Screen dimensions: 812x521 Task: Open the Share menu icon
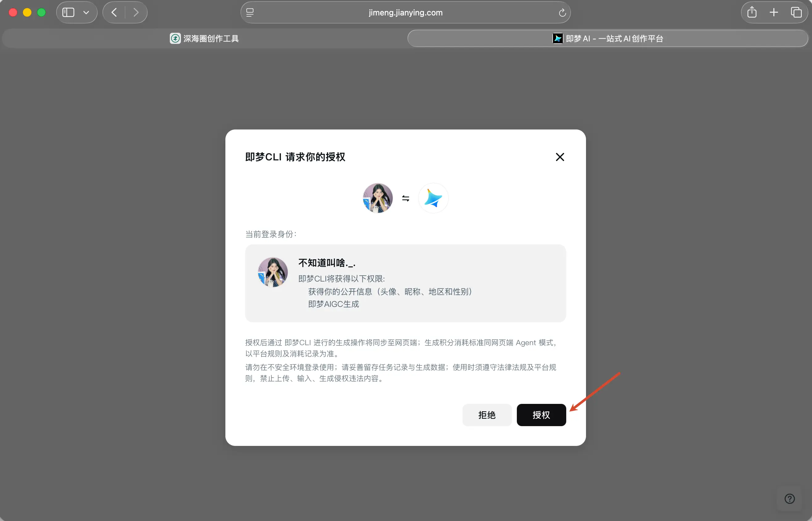pyautogui.click(x=752, y=13)
